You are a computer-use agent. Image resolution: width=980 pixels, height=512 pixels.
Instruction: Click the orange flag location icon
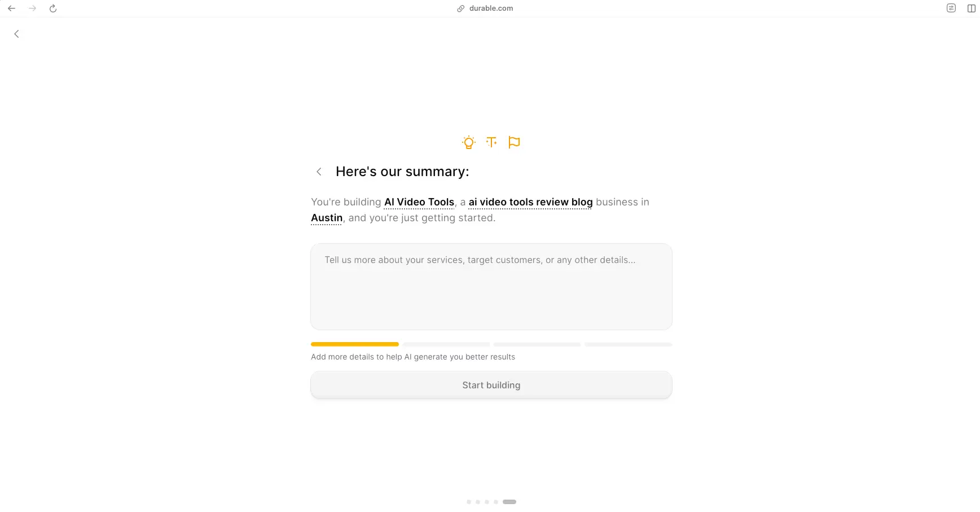[x=514, y=142]
